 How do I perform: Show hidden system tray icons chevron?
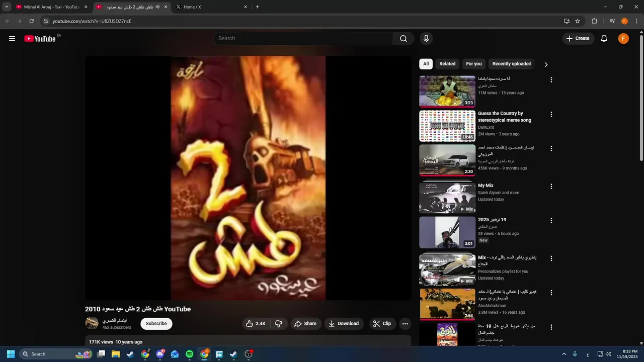[563, 354]
